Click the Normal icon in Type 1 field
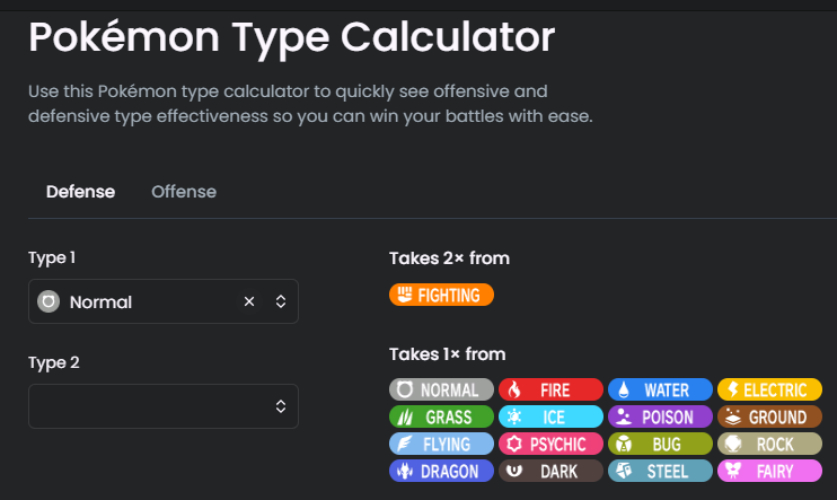The height and width of the screenshot is (500, 837). pyautogui.click(x=48, y=301)
